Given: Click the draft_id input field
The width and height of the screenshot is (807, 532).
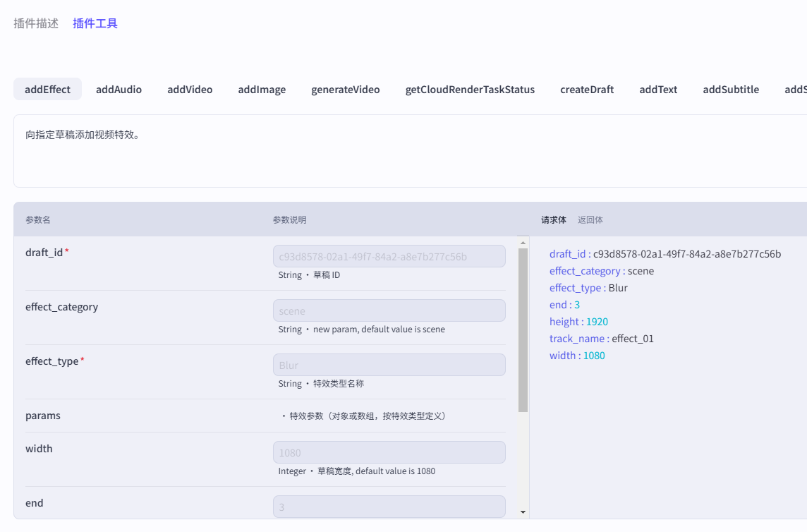Looking at the screenshot, I should 389,256.
